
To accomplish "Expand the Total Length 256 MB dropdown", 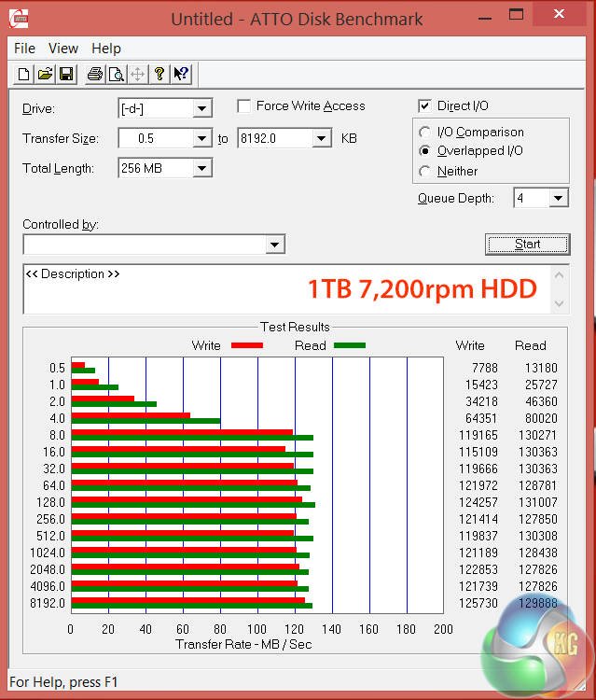I will [x=202, y=168].
